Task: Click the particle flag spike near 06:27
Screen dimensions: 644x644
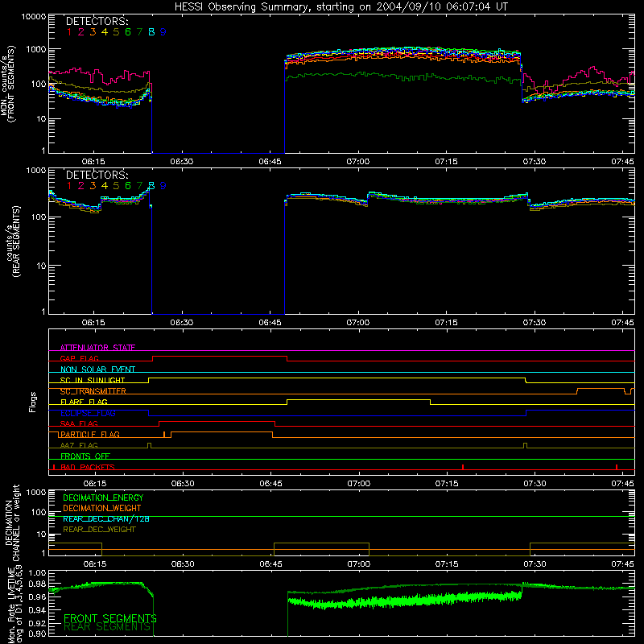Action: coord(164,435)
